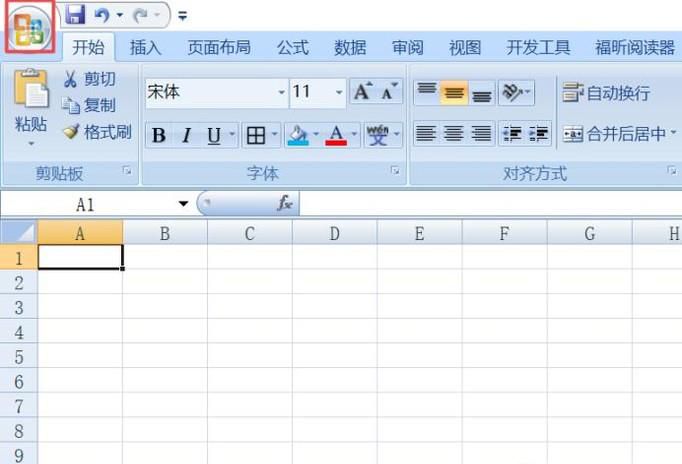Enable 自动换行 wrap text
The image size is (682, 464).
pyautogui.click(x=606, y=93)
